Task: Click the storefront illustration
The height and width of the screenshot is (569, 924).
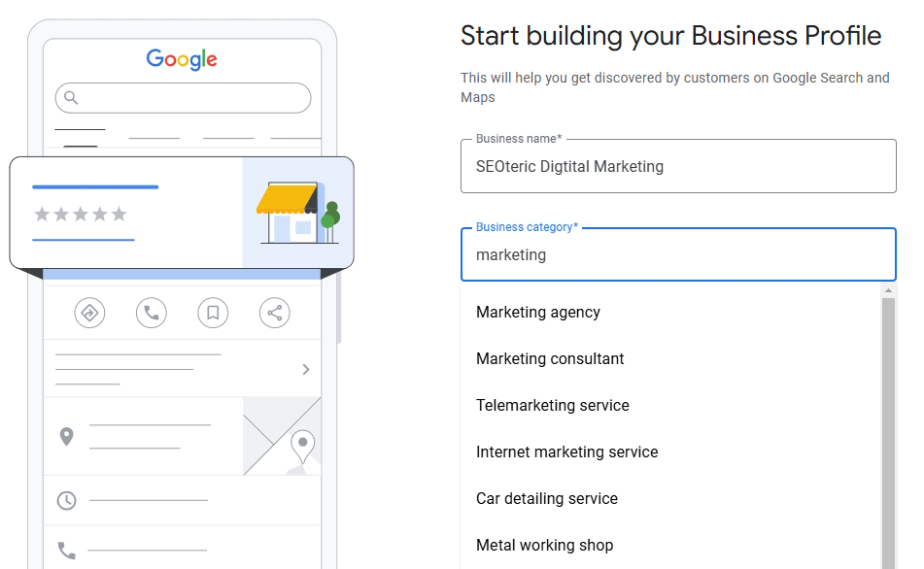Action: pyautogui.click(x=298, y=213)
